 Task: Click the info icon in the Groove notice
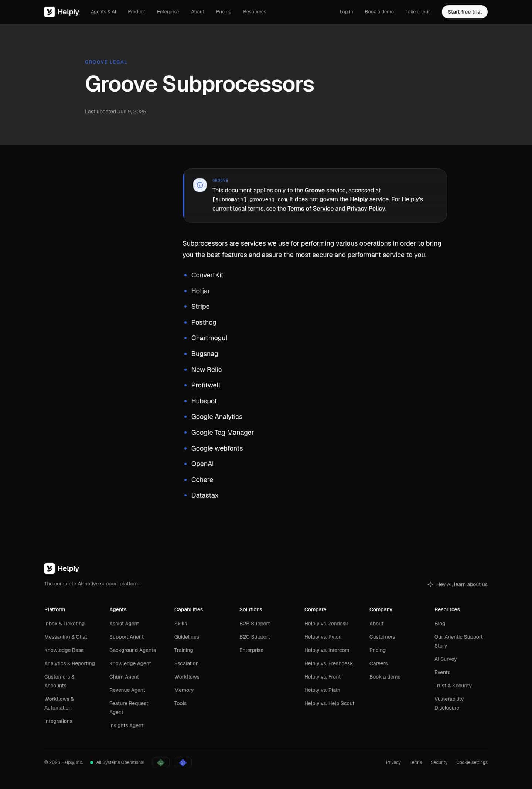[x=200, y=185]
